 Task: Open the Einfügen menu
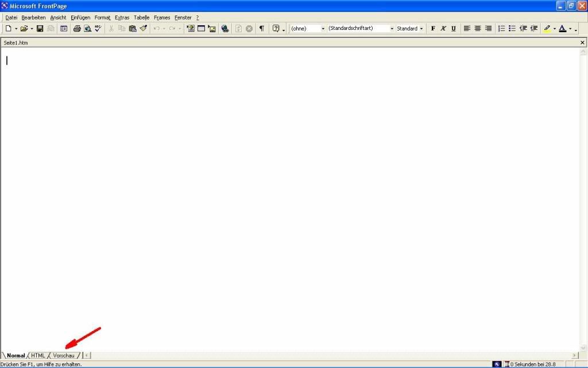(80, 18)
